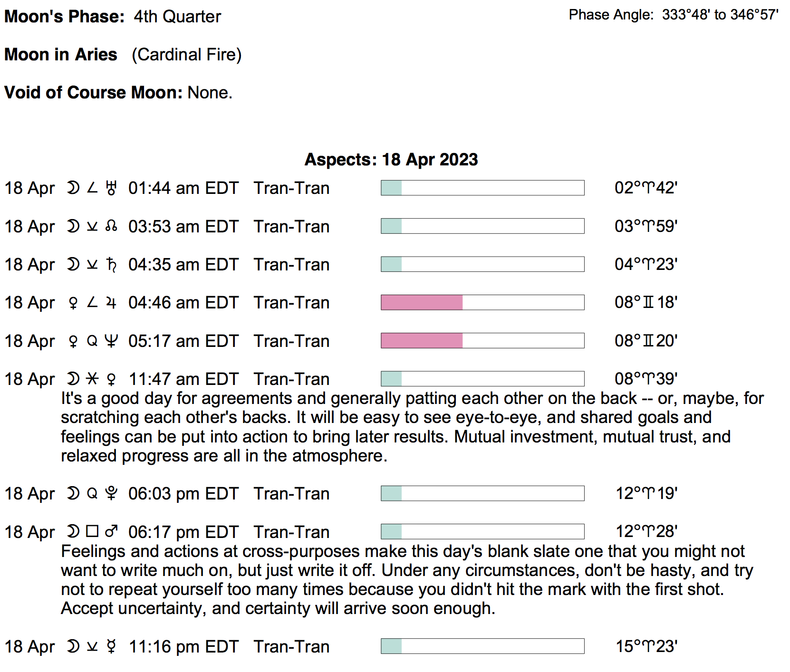
Task: Click the Jupiter glyph in the 04:46 am aspect
Action: click(111, 303)
